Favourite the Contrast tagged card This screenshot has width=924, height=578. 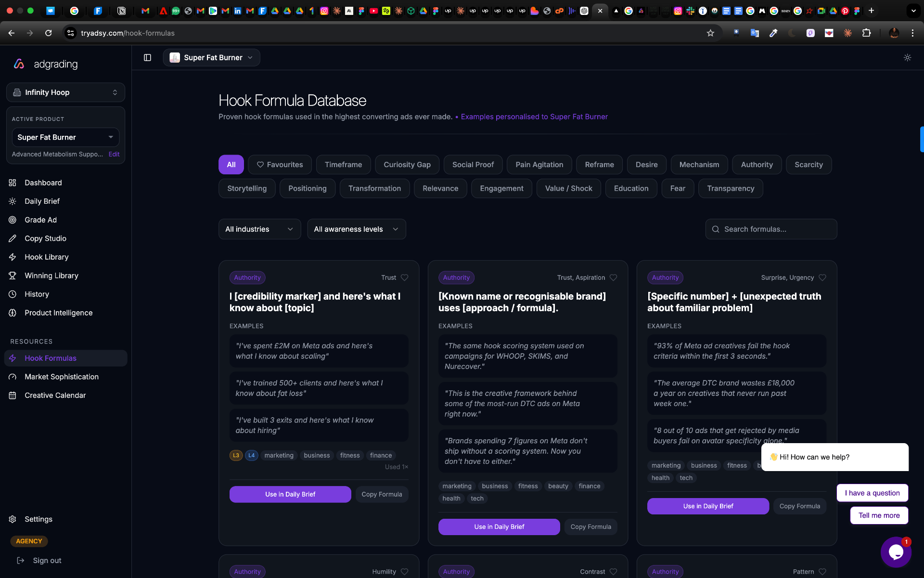click(614, 572)
